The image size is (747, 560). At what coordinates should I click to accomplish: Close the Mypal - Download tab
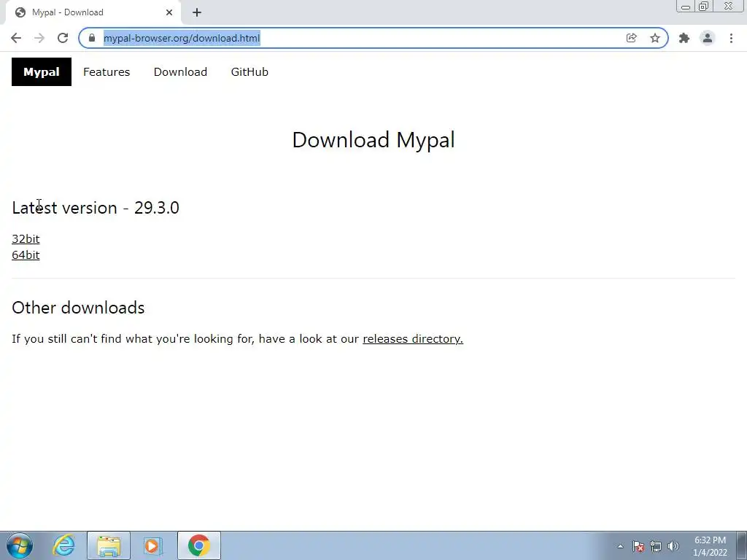pyautogui.click(x=169, y=12)
